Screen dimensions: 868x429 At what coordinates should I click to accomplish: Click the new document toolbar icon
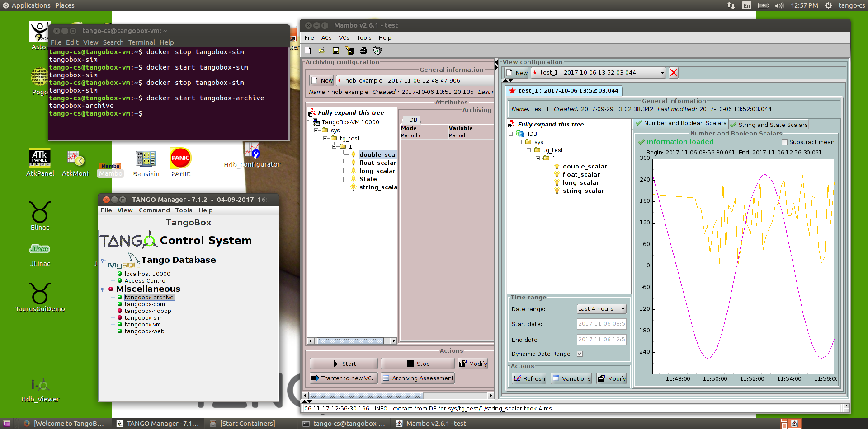click(308, 51)
